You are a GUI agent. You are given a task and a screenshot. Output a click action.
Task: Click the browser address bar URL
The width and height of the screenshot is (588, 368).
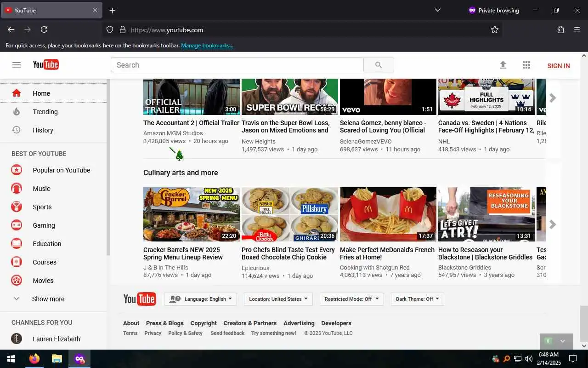point(167,30)
